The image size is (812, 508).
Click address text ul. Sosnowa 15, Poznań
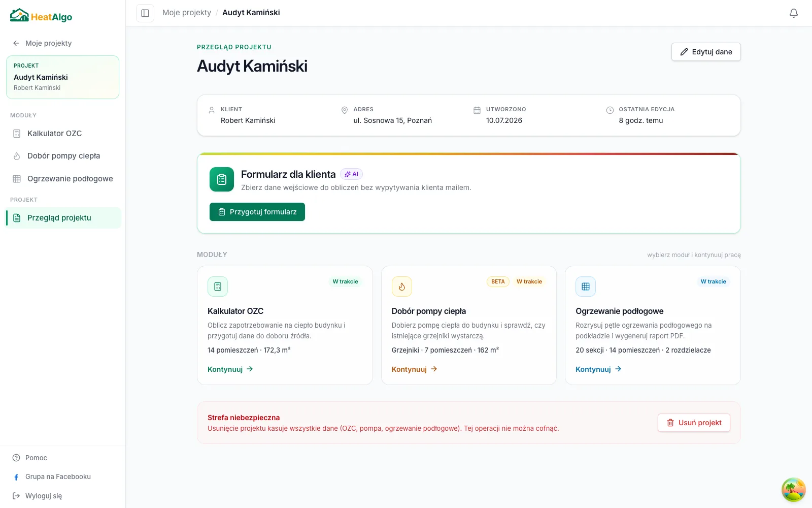coord(393,120)
